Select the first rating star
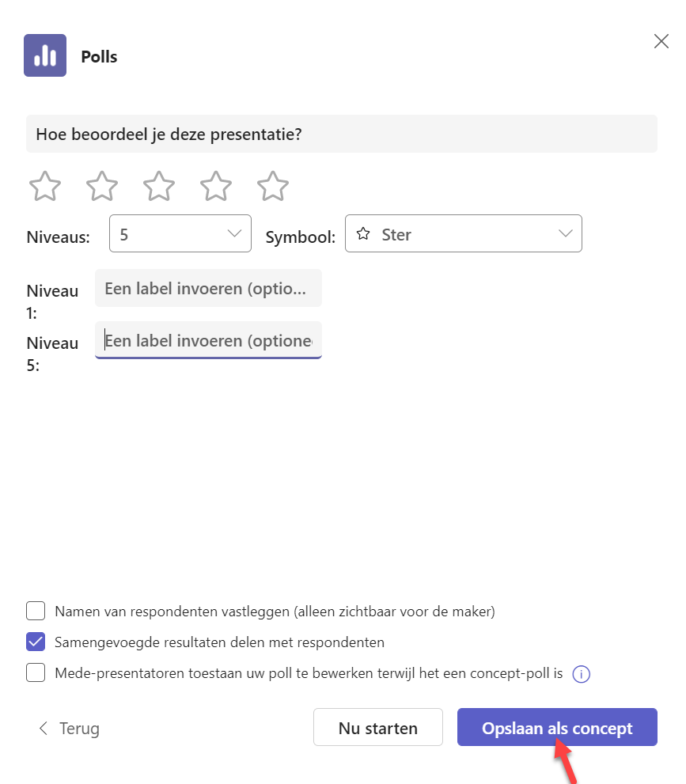This screenshot has height=784, width=686. (x=45, y=186)
